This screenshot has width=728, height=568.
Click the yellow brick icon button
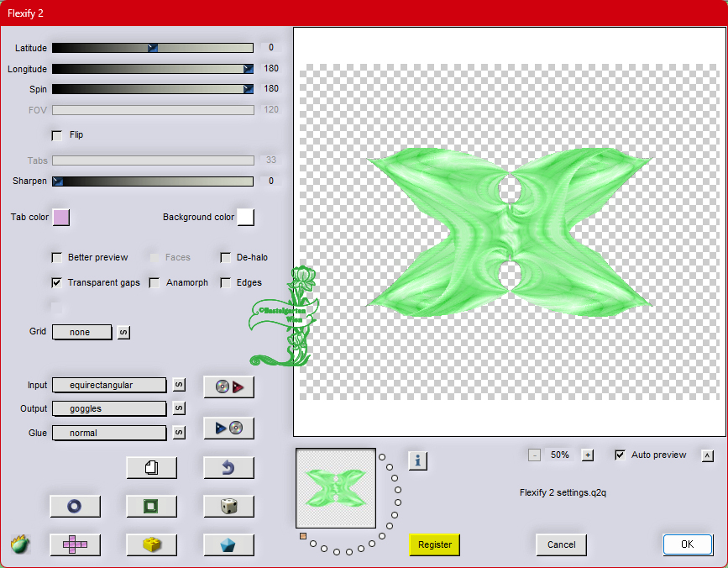[x=151, y=544]
